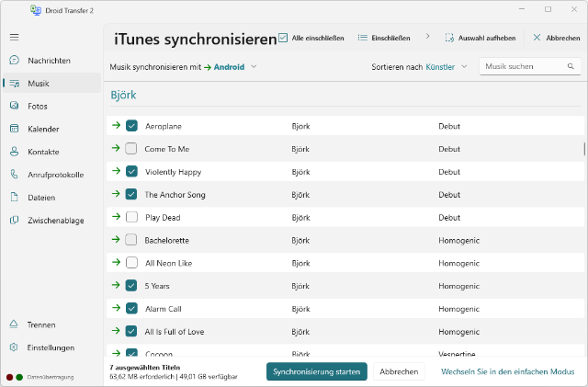Click the magnifier icon in search box
The image size is (588, 387).
[571, 66]
